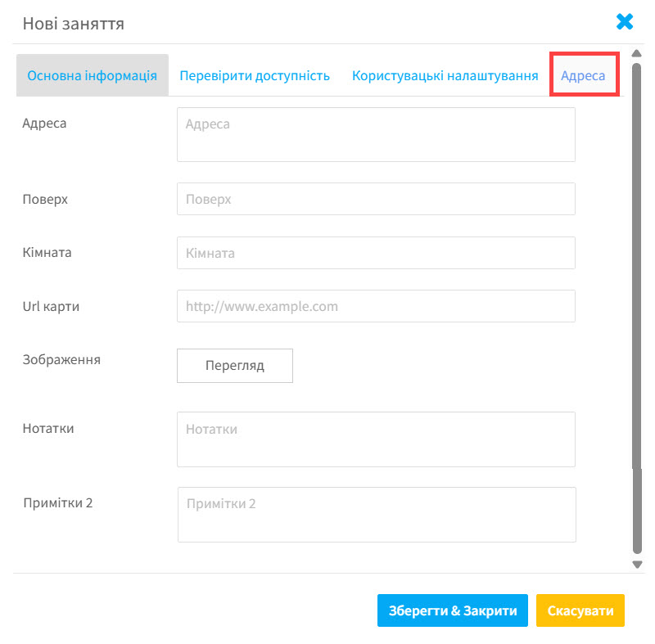Image resolution: width=655 pixels, height=644 pixels.
Task: Click the Url карти field label
Action: (51, 306)
